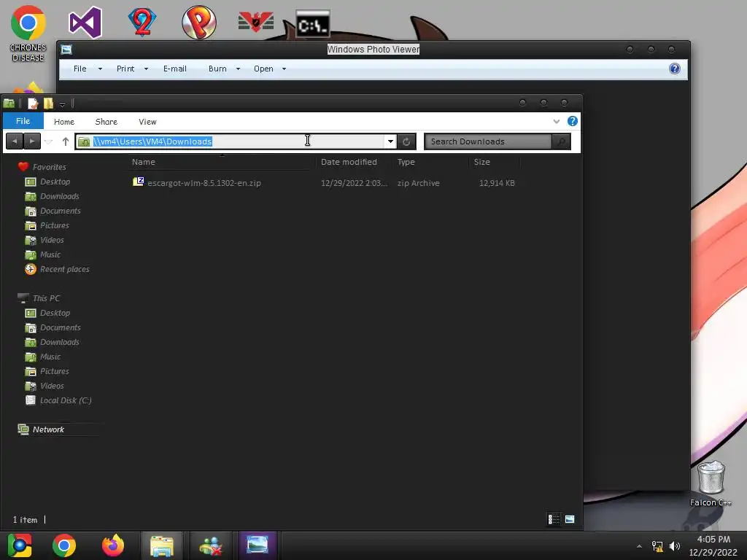Click the taskbar clock and date
Screen dimensions: 747x560
click(x=713, y=545)
